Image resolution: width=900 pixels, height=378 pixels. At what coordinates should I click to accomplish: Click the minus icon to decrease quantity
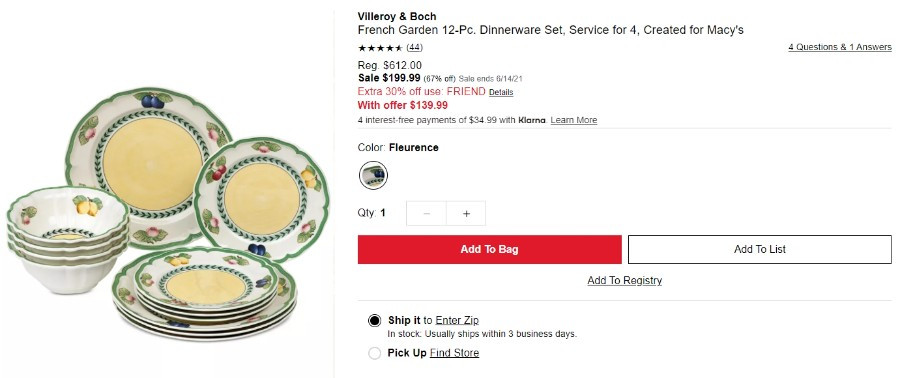[426, 213]
